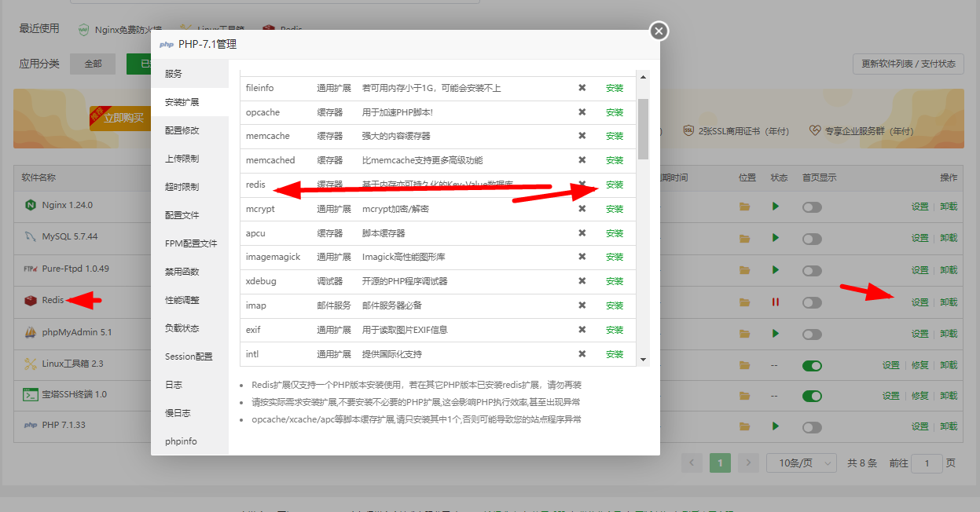Install the opcache extension
Image resolution: width=980 pixels, height=512 pixels.
tap(615, 112)
